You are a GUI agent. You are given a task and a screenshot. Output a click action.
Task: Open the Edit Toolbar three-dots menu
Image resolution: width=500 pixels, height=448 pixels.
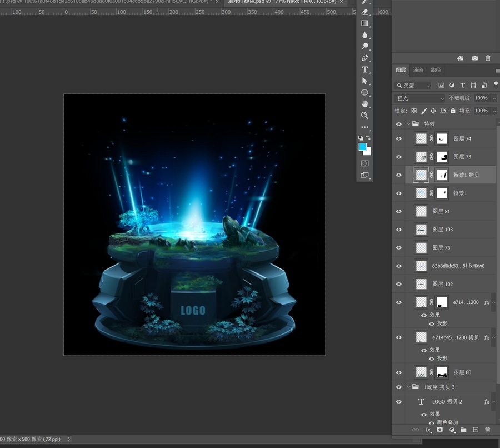click(365, 127)
